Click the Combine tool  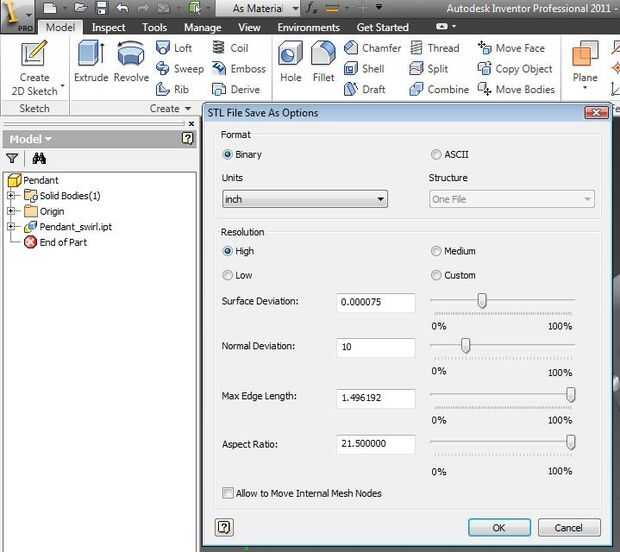(x=439, y=89)
